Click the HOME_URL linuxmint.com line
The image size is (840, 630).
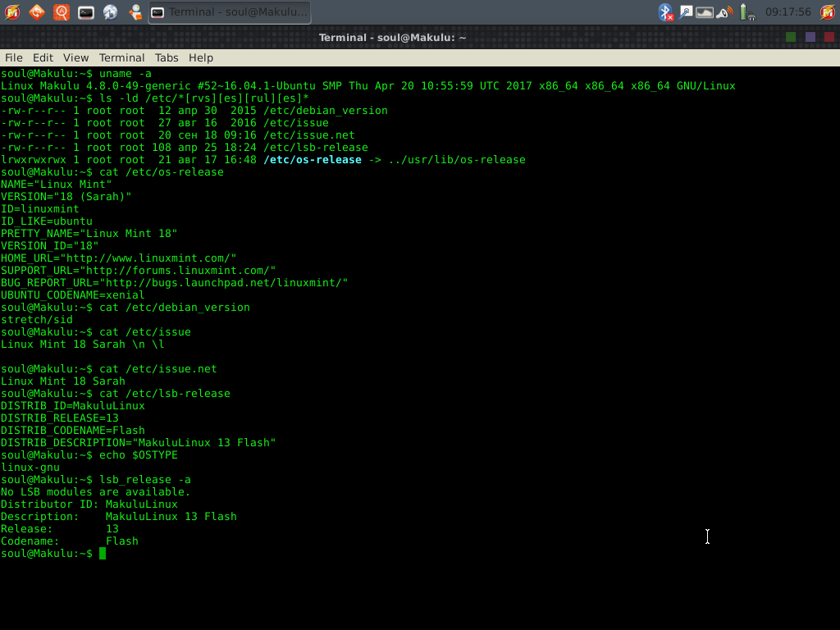point(118,258)
